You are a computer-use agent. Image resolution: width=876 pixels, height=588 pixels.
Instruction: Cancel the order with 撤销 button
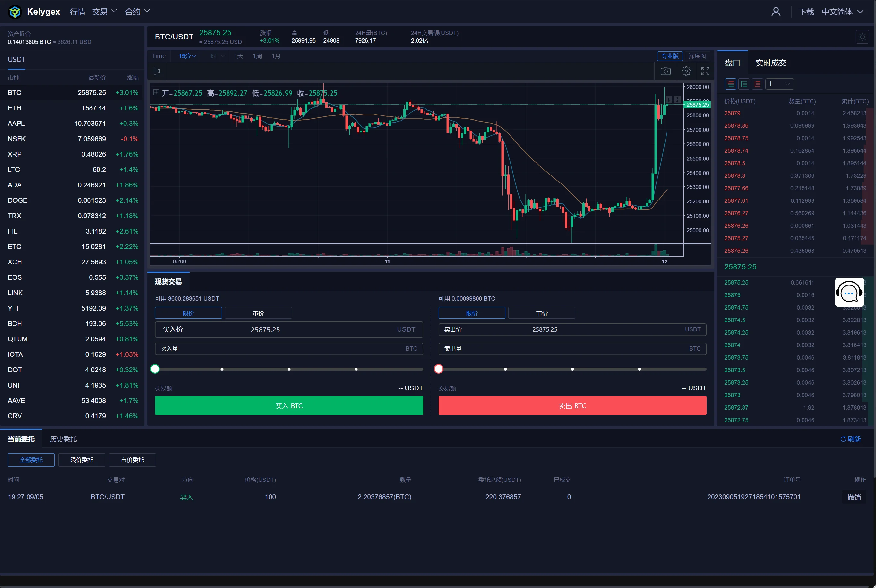[x=854, y=497]
